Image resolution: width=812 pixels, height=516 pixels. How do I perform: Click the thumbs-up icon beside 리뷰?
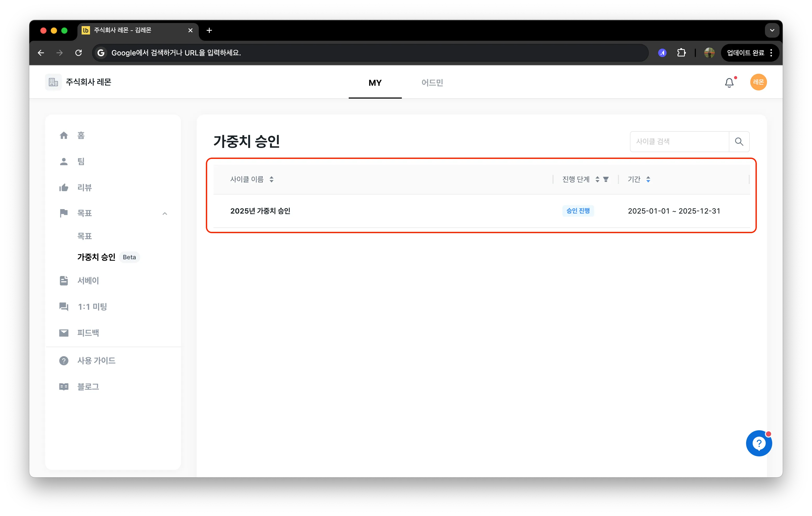(64, 187)
